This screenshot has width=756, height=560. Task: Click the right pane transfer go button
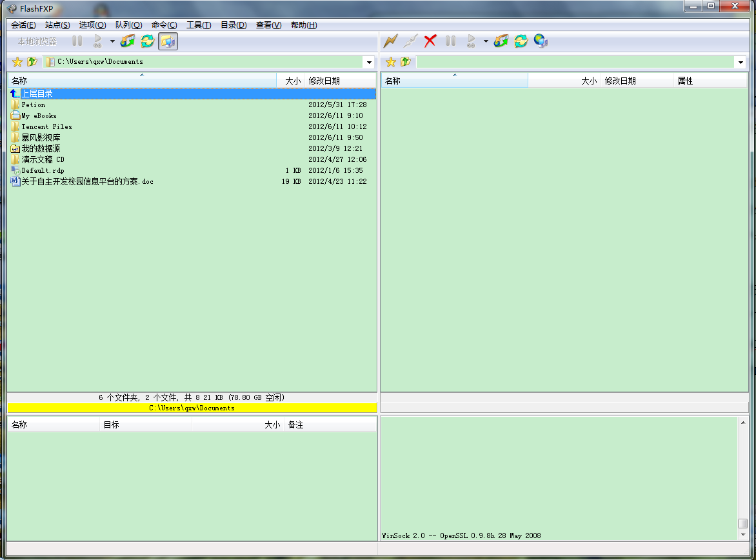point(471,41)
